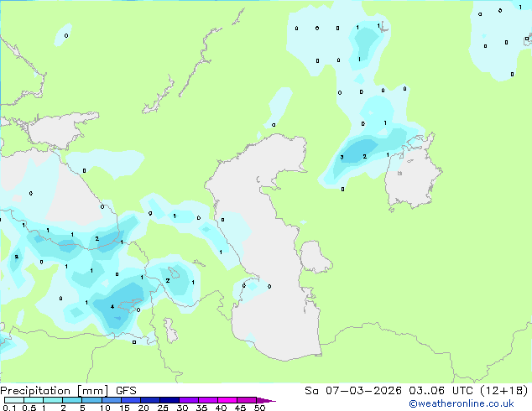Viewport: 532px width, 411px height.
Task: Click the "35" legend scale label
Action: pyautogui.click(x=201, y=408)
